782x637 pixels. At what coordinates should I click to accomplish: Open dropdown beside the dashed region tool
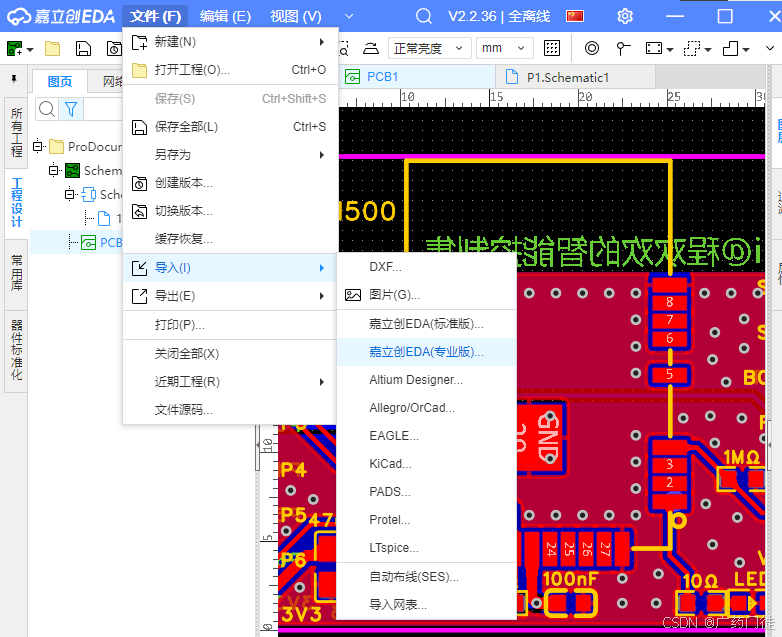[x=708, y=49]
